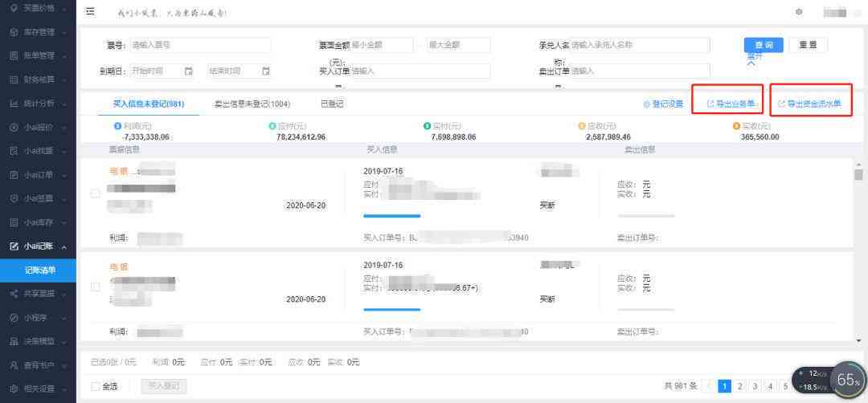Viewport: 868px width, 403px height.
Task: Click the info icon next to 应付(元)
Action: click(272, 127)
